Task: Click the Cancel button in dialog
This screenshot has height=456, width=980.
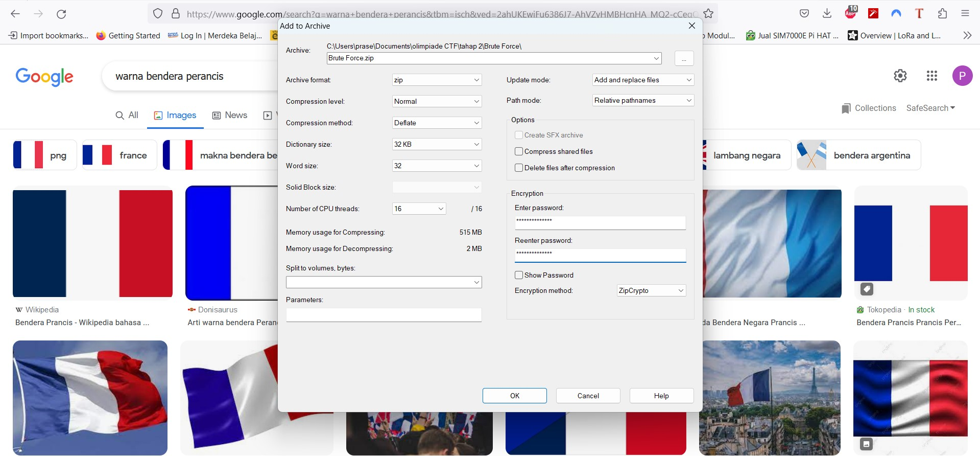Action: tap(588, 396)
